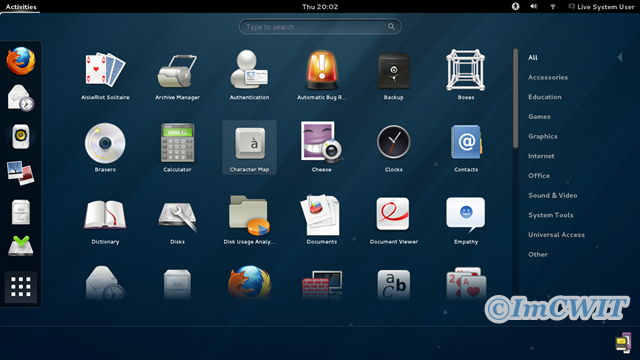The image size is (640, 360).
Task: Open the Clocks app
Action: pyautogui.click(x=393, y=147)
